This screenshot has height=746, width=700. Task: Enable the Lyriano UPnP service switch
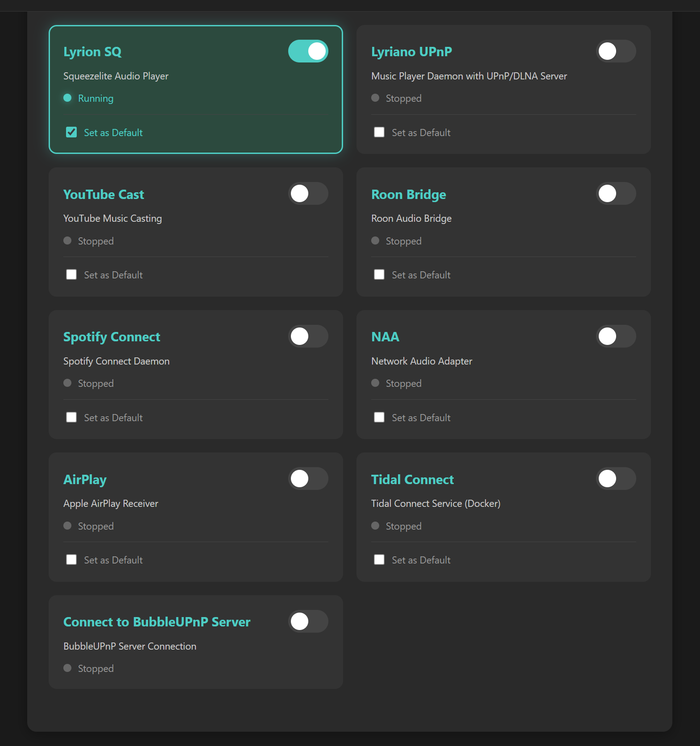pos(616,51)
